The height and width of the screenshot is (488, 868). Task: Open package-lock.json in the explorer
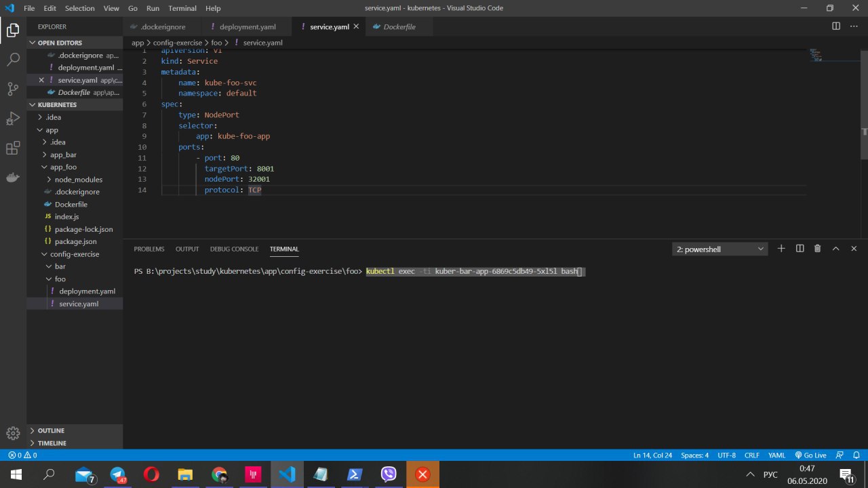click(x=75, y=229)
